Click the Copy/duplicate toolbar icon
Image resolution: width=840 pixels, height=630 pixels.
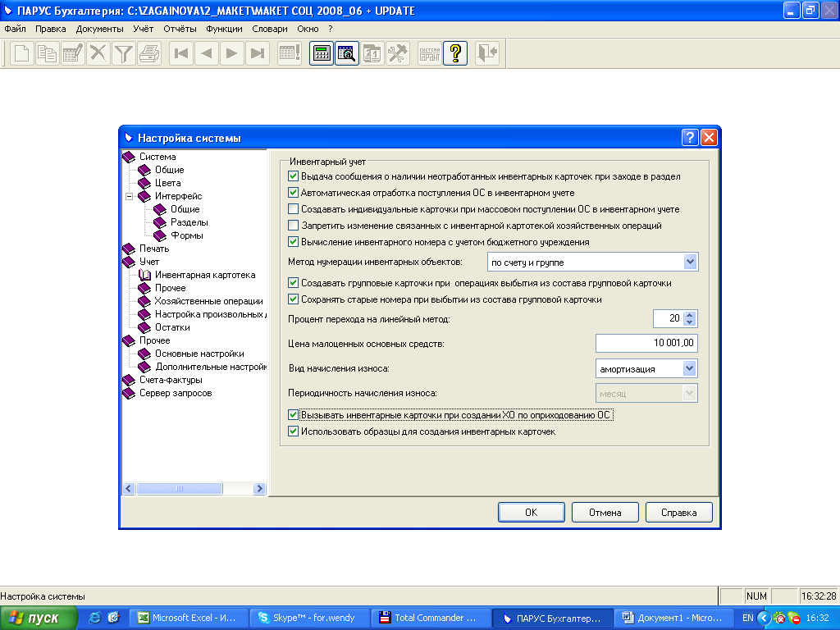tap(47, 53)
